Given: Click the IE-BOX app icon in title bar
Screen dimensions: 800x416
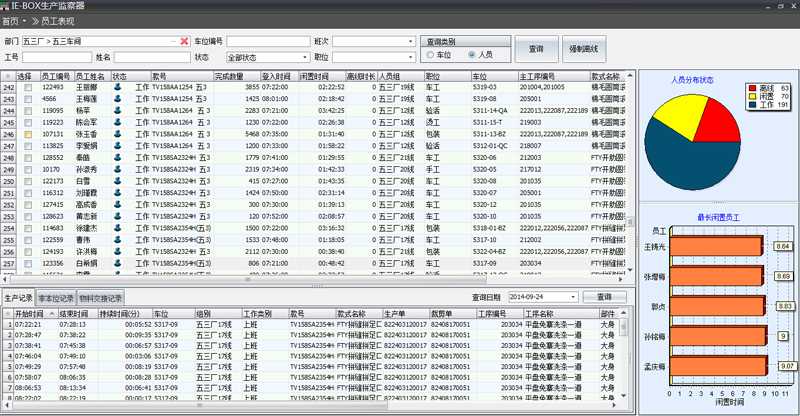Looking at the screenshot, I should click(x=5, y=5).
